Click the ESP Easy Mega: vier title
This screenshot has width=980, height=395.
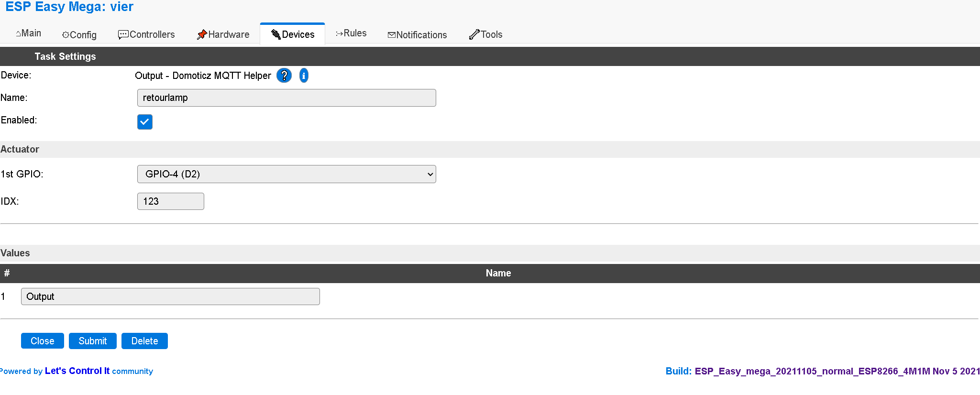pos(69,7)
